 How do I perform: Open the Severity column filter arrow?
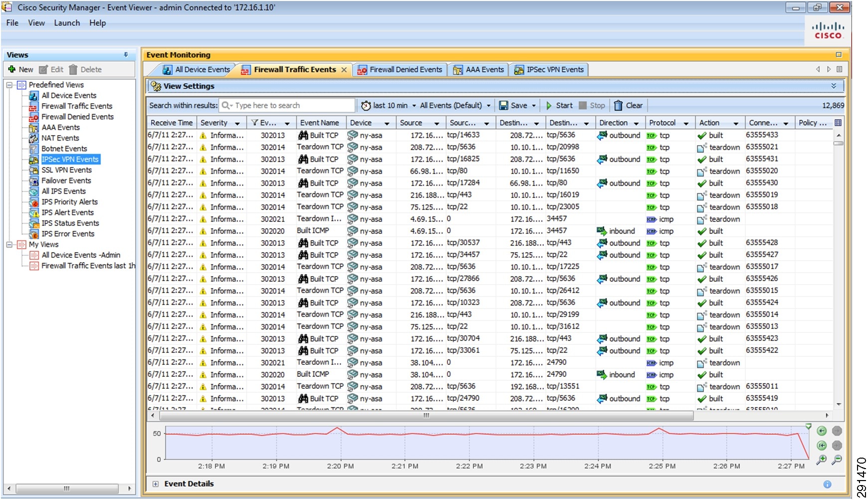pyautogui.click(x=237, y=123)
